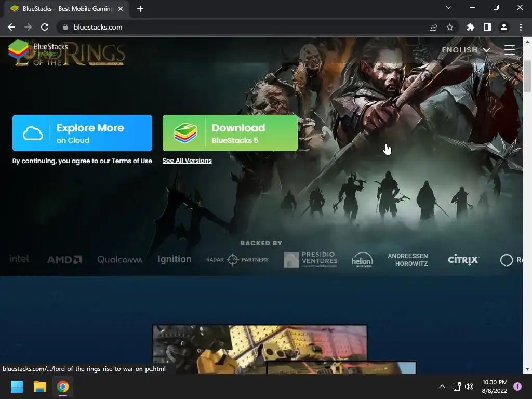Reload the page with refresh icon
This screenshot has width=532, height=399.
point(45,27)
